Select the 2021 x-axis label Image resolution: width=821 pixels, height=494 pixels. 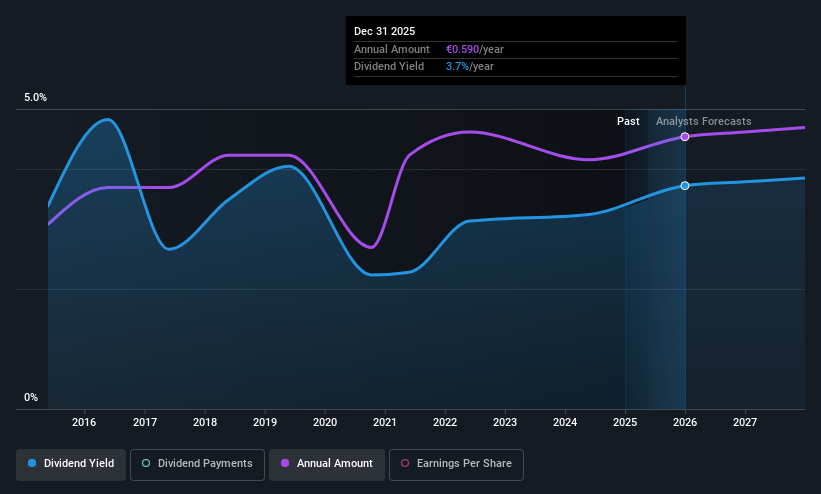(385, 422)
